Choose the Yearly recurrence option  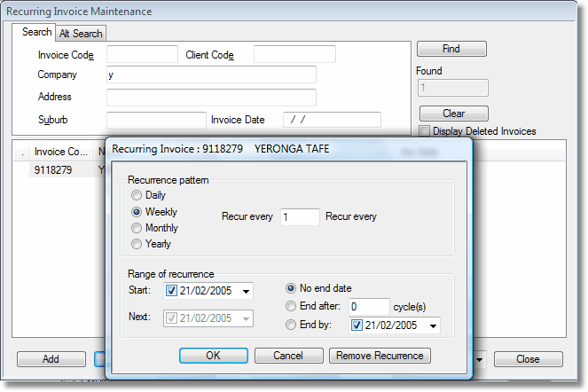point(137,244)
